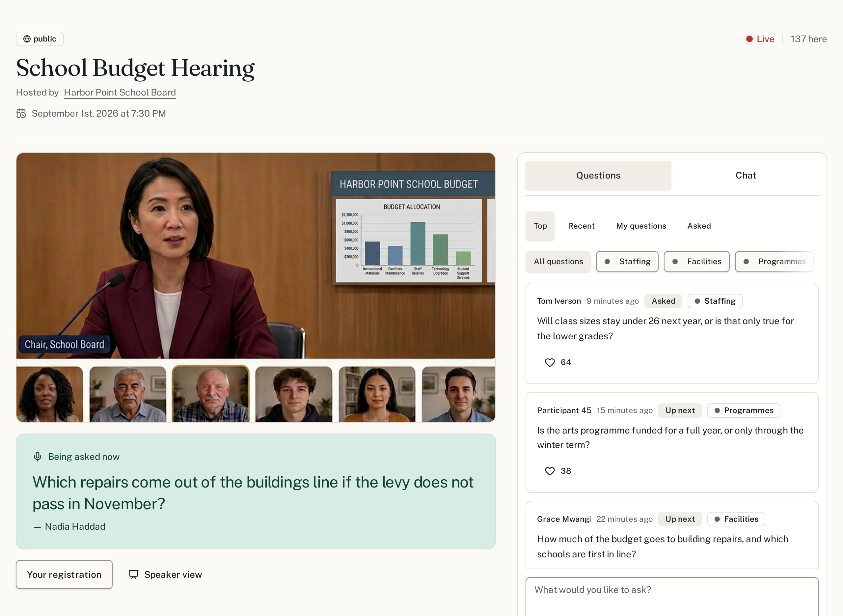Screen dimensions: 843x616
Task: Click the September 1st, 2026 at 7:30 PM date
Action: tap(99, 113)
